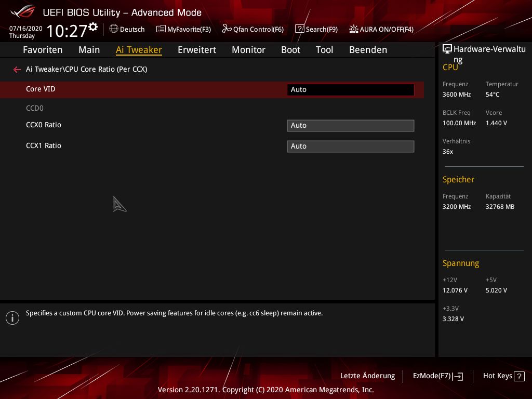
Task: Click the Core VID help description text
Action: click(x=174, y=313)
